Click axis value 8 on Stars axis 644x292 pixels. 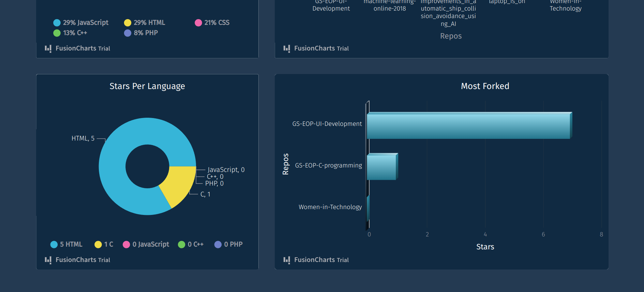pos(601,235)
